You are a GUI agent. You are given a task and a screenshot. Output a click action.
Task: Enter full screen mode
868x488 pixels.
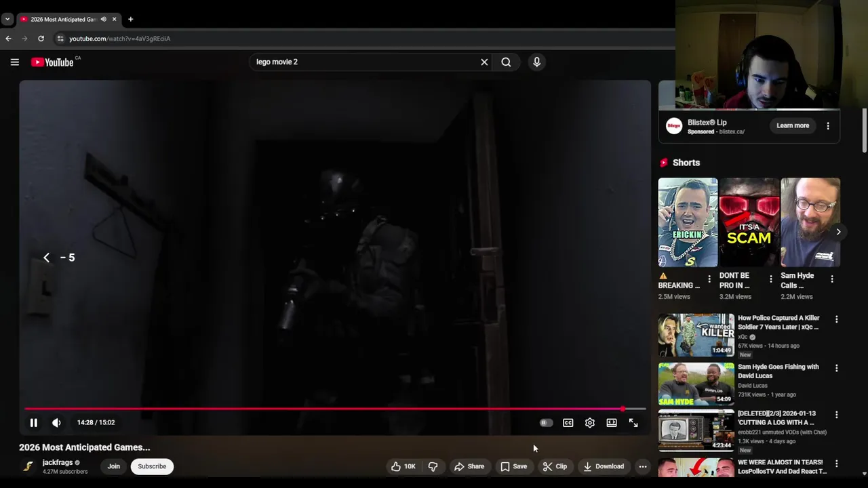coord(633,422)
